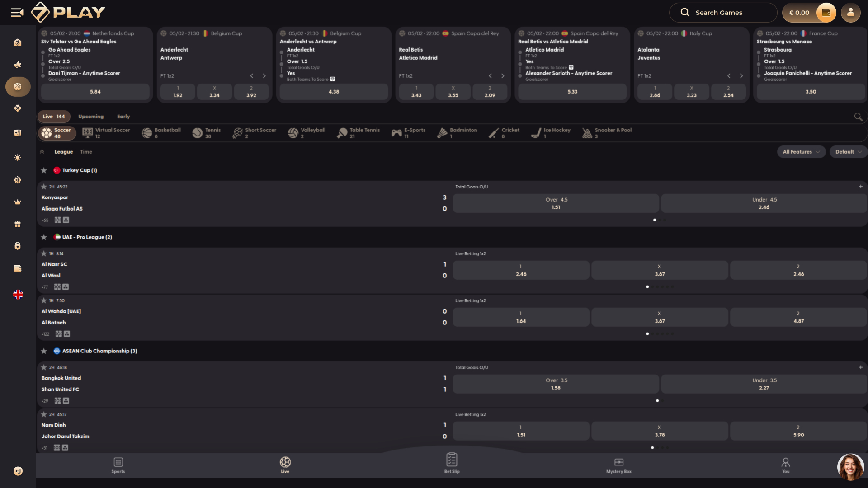Select the playing cards casino icon in sidebar
The image size is (868, 488).
tap(18, 133)
